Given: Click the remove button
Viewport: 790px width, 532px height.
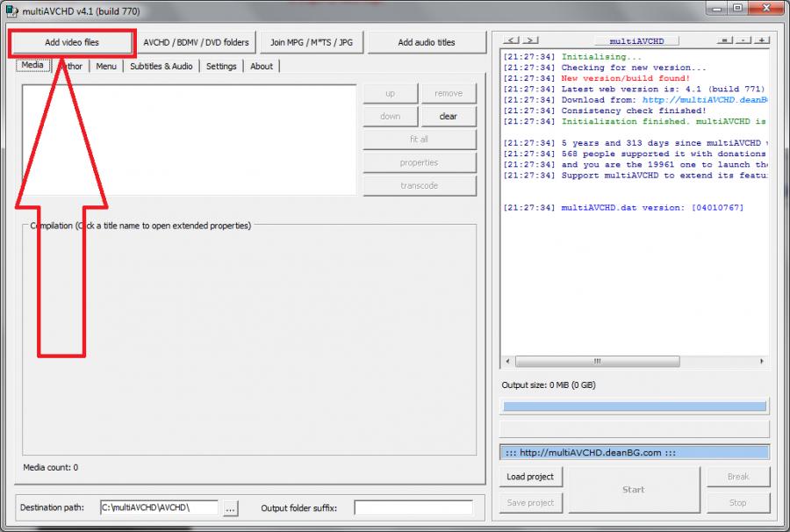Looking at the screenshot, I should point(449,93).
